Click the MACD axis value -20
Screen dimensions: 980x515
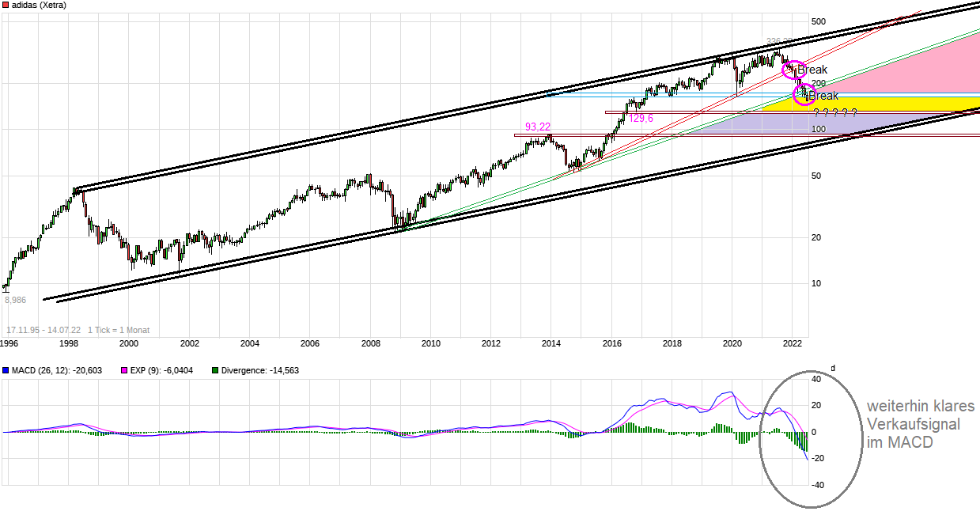pyautogui.click(x=817, y=459)
